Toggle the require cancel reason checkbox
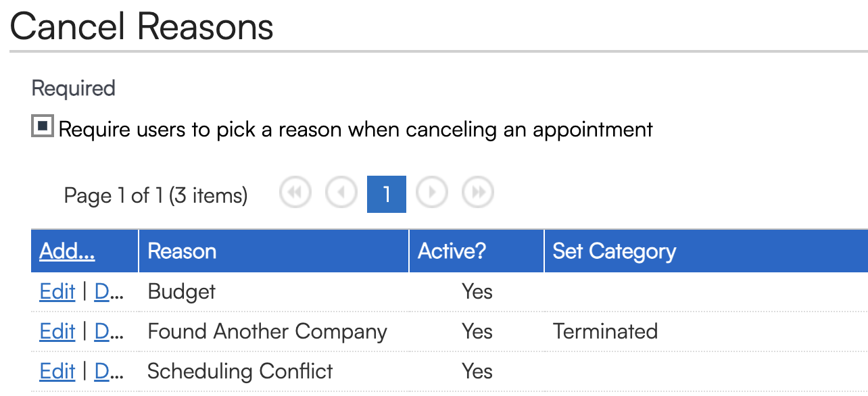 43,126
